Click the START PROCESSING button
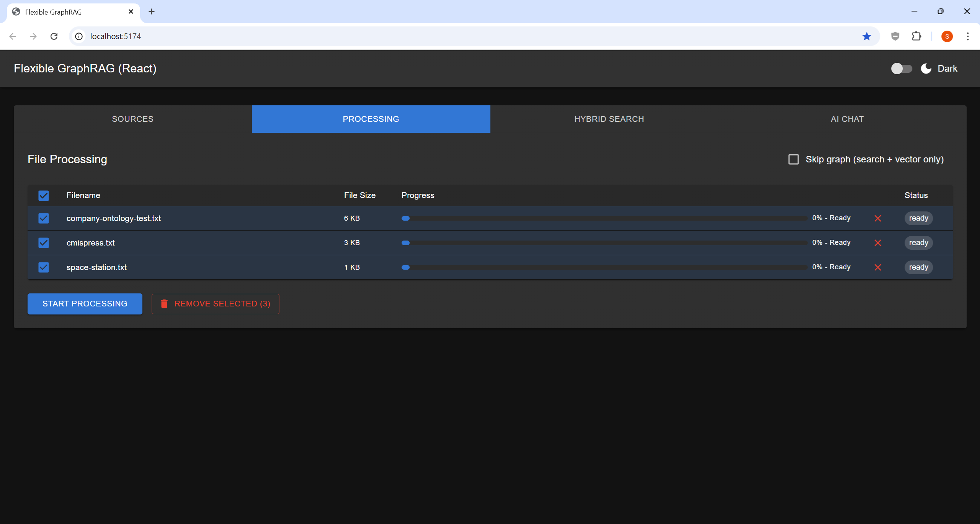 pyautogui.click(x=85, y=303)
